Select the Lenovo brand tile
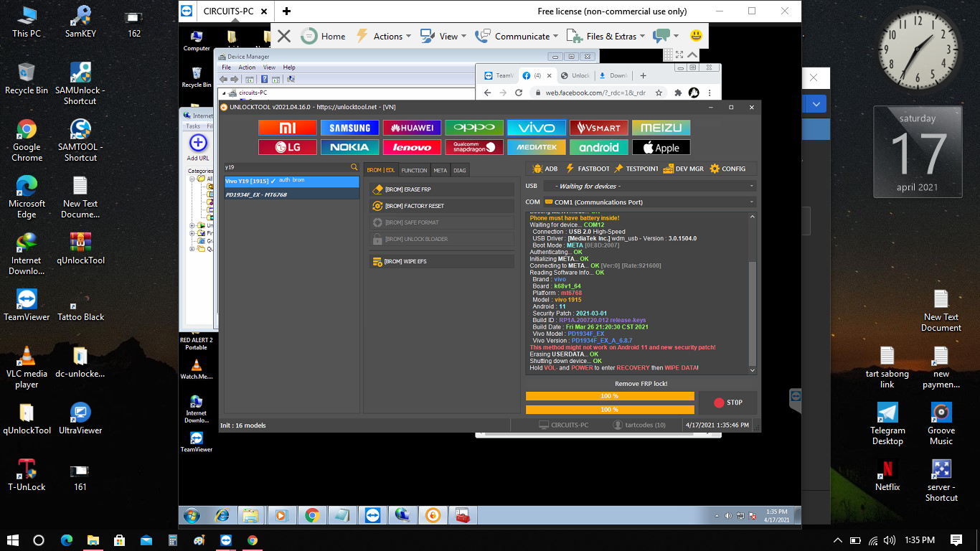The width and height of the screenshot is (980, 551). point(412,147)
